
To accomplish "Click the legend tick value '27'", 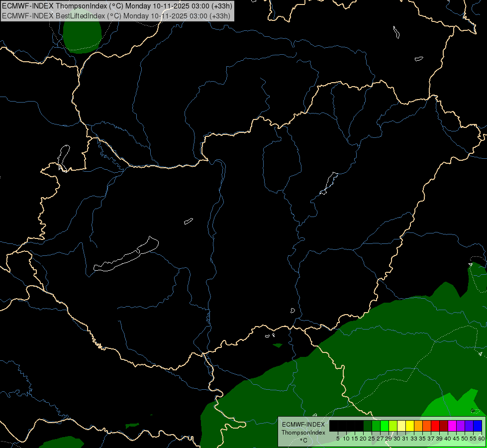I will tap(380, 439).
